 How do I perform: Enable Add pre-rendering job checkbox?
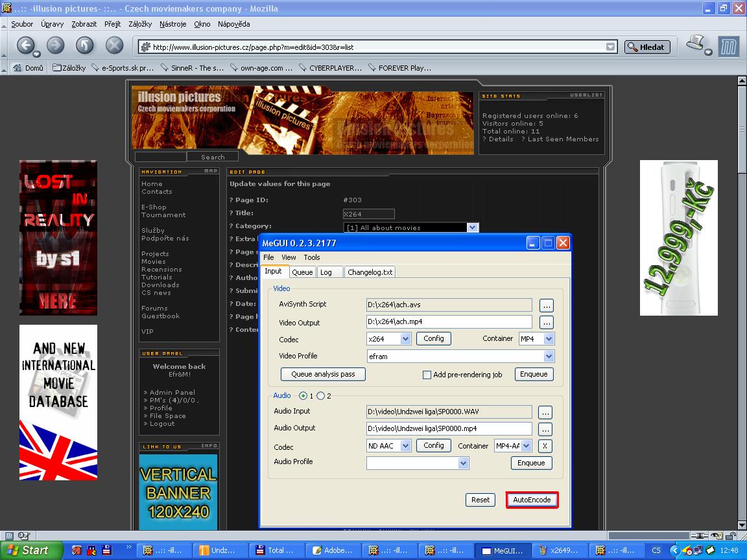click(427, 375)
